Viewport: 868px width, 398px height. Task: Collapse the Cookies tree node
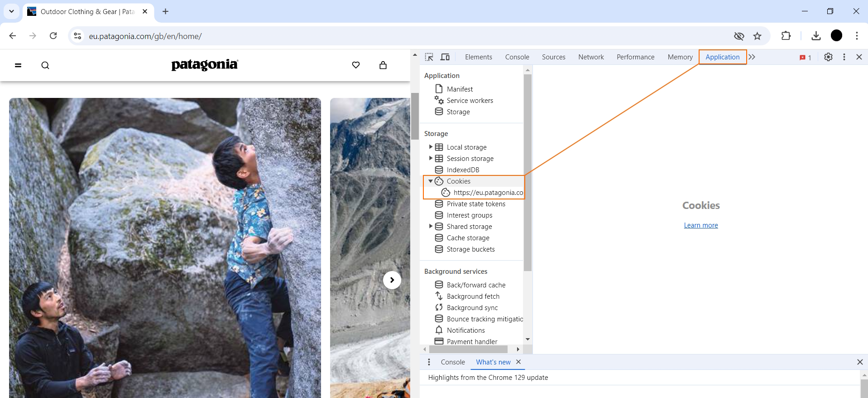tap(431, 181)
